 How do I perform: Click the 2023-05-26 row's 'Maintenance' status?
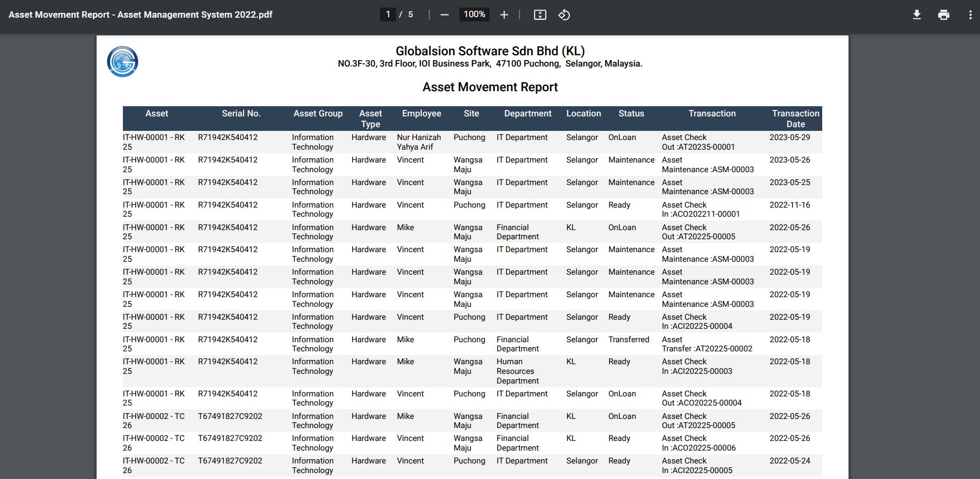tap(631, 160)
